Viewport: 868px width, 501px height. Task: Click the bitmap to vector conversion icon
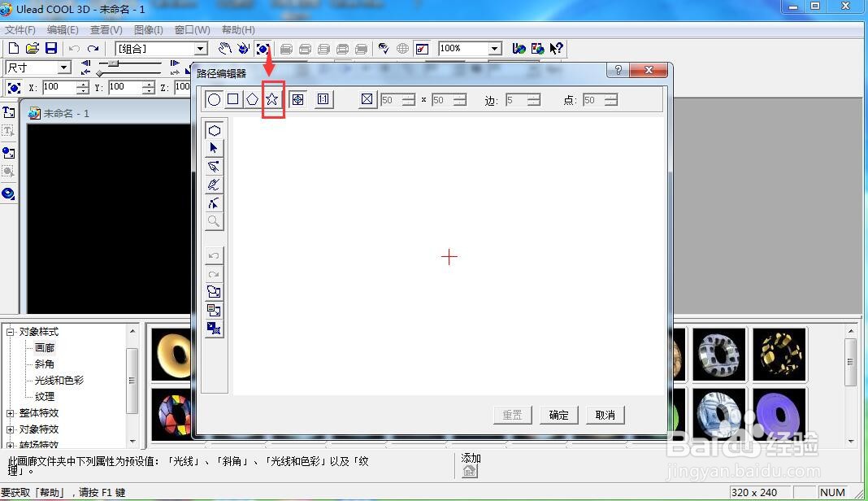tap(215, 329)
